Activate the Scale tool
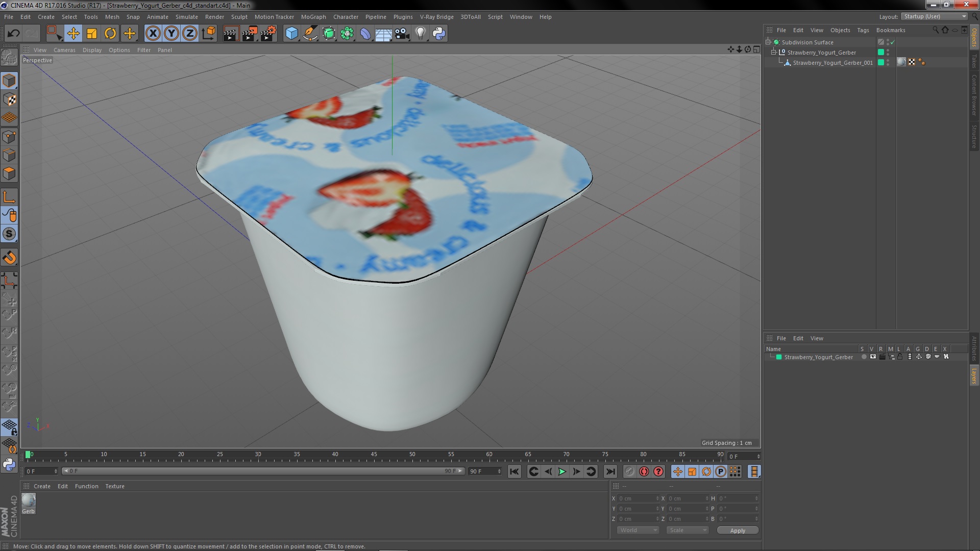The width and height of the screenshot is (980, 551). pos(92,34)
